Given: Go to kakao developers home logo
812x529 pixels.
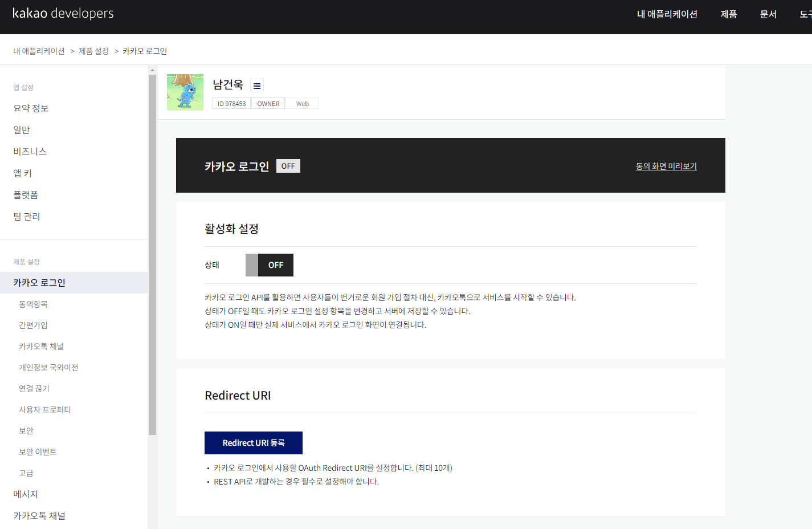Looking at the screenshot, I should click(63, 14).
